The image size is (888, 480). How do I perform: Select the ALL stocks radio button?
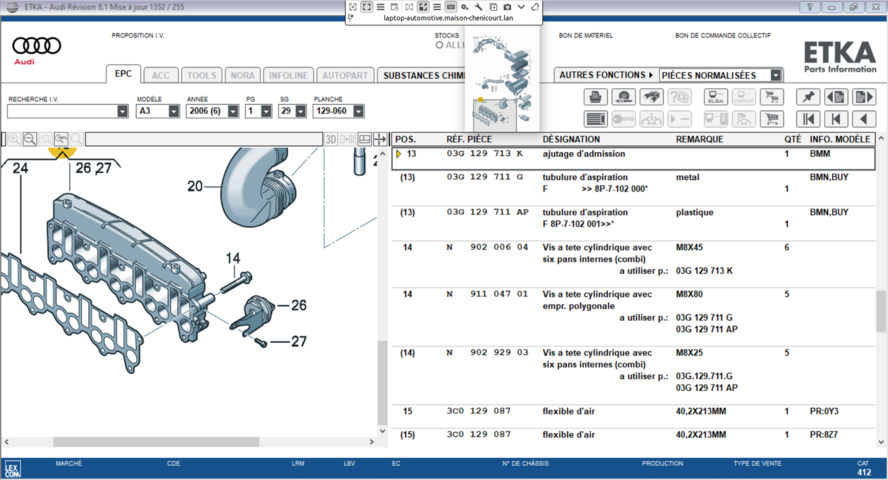(x=439, y=45)
